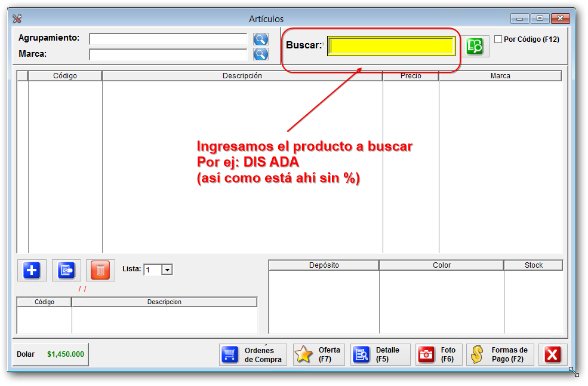Click the blue edit-article button
The height and width of the screenshot is (386, 588).
pyautogui.click(x=66, y=271)
